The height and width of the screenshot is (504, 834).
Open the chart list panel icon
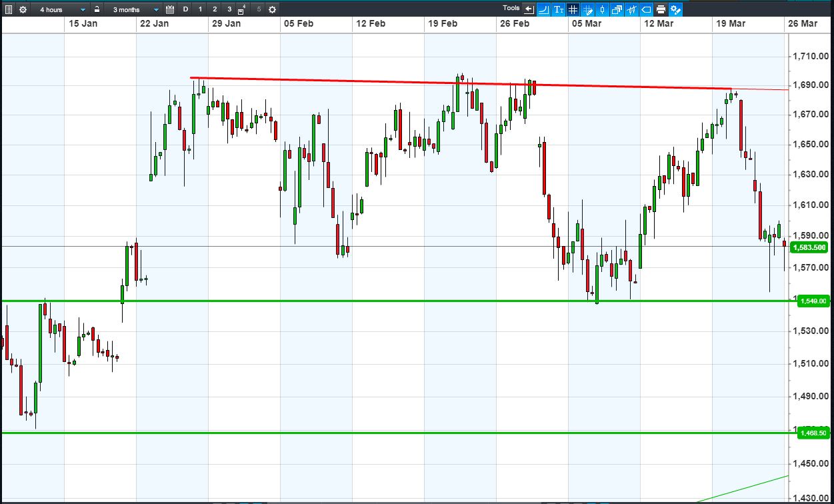coord(9,9)
